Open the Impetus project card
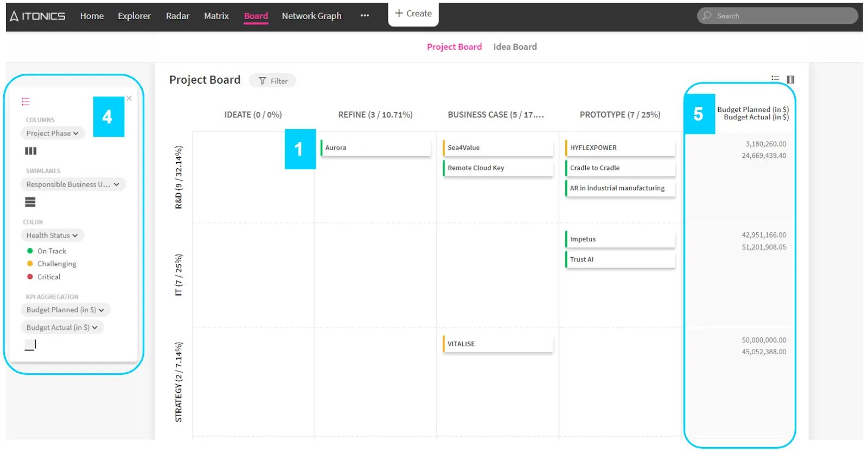868x453 pixels. point(620,239)
